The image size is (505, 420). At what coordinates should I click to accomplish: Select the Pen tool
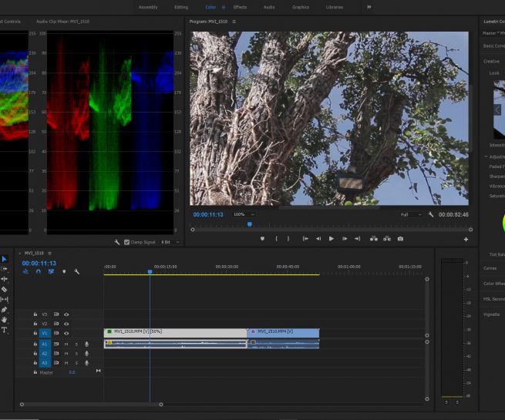click(x=4, y=310)
